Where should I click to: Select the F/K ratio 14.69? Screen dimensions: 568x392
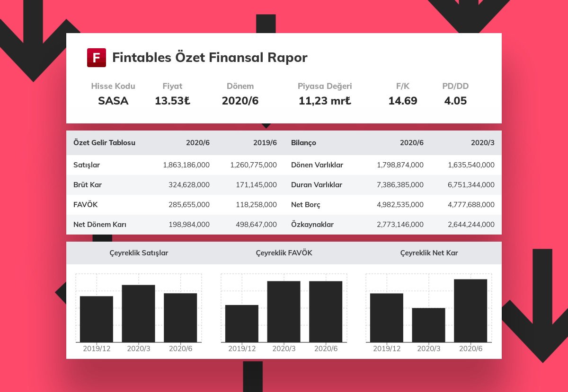point(402,101)
